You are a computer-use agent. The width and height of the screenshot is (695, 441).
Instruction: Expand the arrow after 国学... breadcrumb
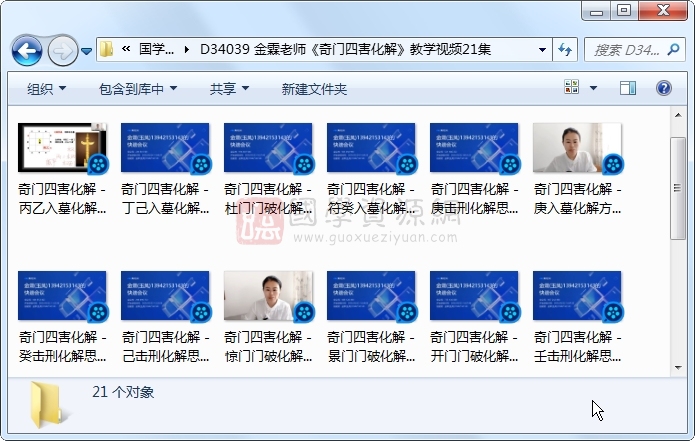pyautogui.click(x=187, y=49)
